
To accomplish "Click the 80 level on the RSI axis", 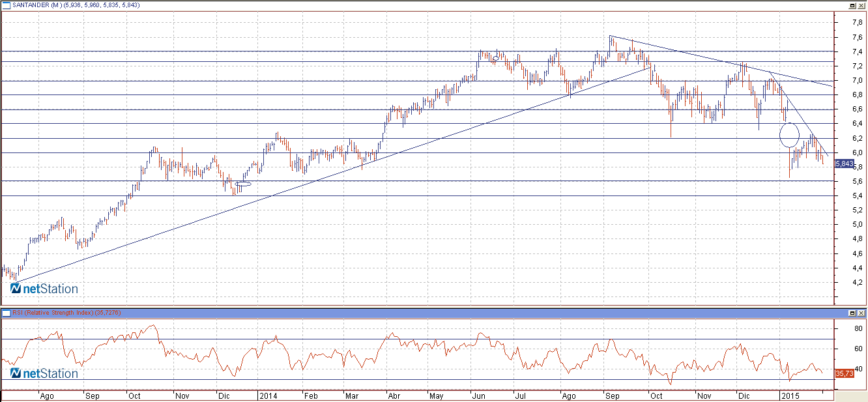I will [x=857, y=329].
